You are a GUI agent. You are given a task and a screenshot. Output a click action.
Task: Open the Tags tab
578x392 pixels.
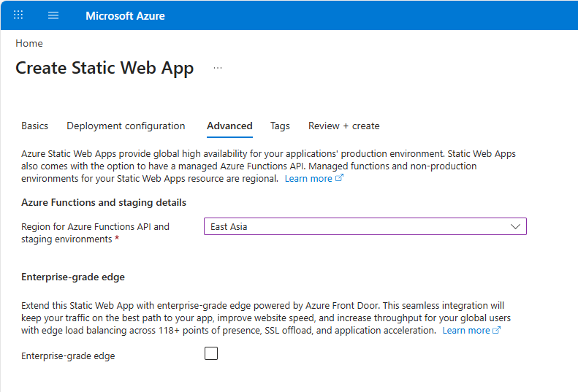tap(280, 126)
